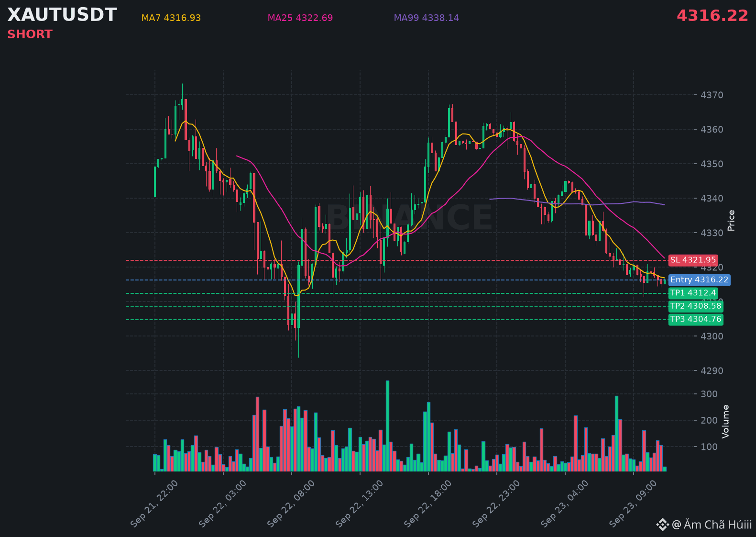Click the Entry 4316.22 price tag
The height and width of the screenshot is (537, 756).
point(699,280)
